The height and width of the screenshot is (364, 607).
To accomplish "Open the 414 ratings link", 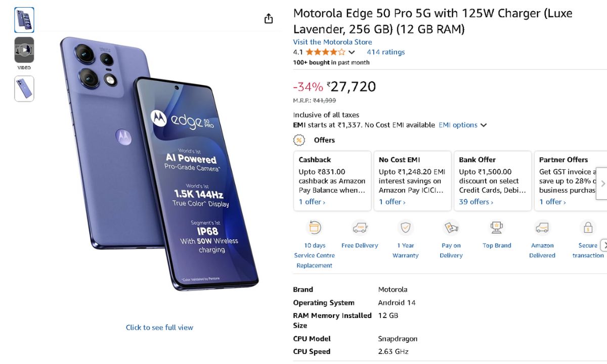I will click(385, 52).
